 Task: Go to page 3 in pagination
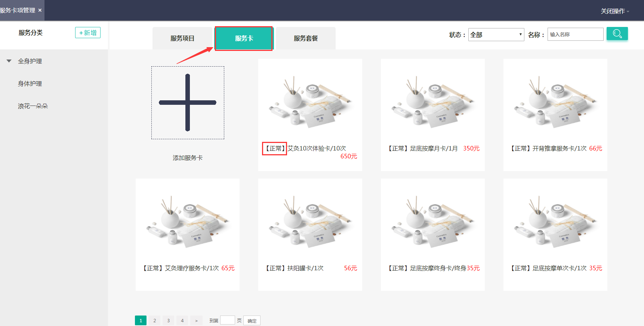coord(168,320)
